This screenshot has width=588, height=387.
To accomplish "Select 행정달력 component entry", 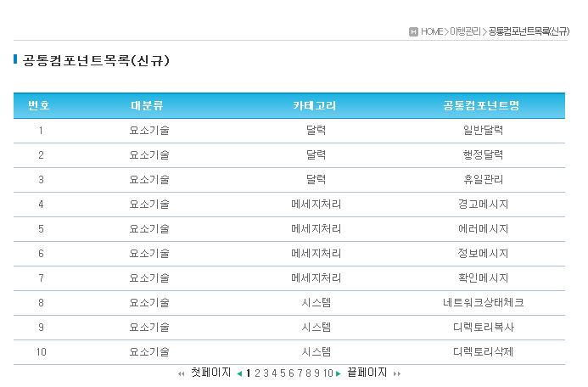I will pos(482,155).
